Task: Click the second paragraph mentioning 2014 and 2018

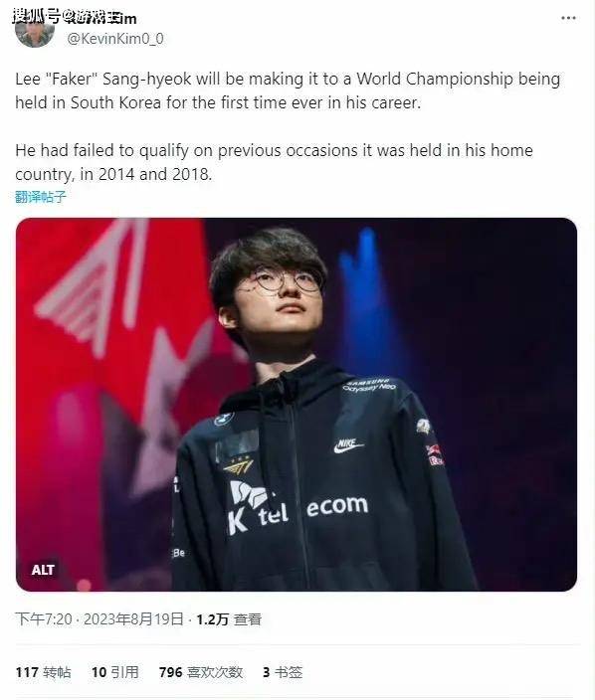Action: [275, 162]
